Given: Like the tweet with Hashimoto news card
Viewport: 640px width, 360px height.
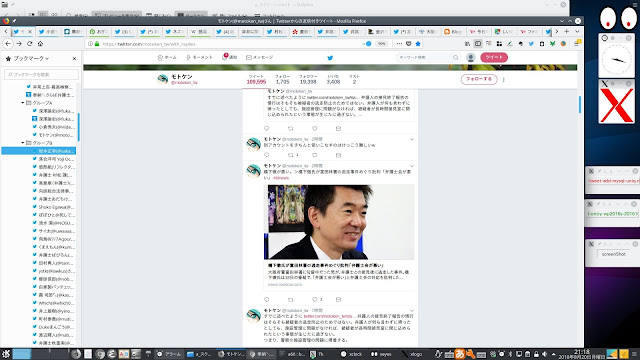Looking at the screenshot, I should tap(315, 300).
